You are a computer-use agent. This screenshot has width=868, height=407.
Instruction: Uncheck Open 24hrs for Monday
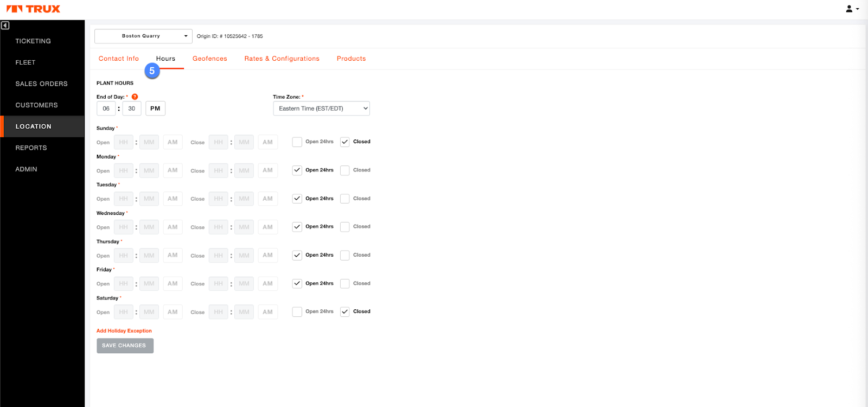coord(297,170)
